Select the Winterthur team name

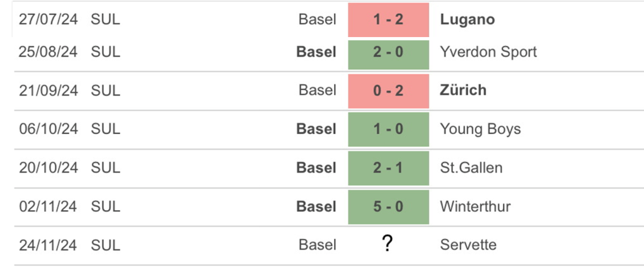click(x=475, y=206)
